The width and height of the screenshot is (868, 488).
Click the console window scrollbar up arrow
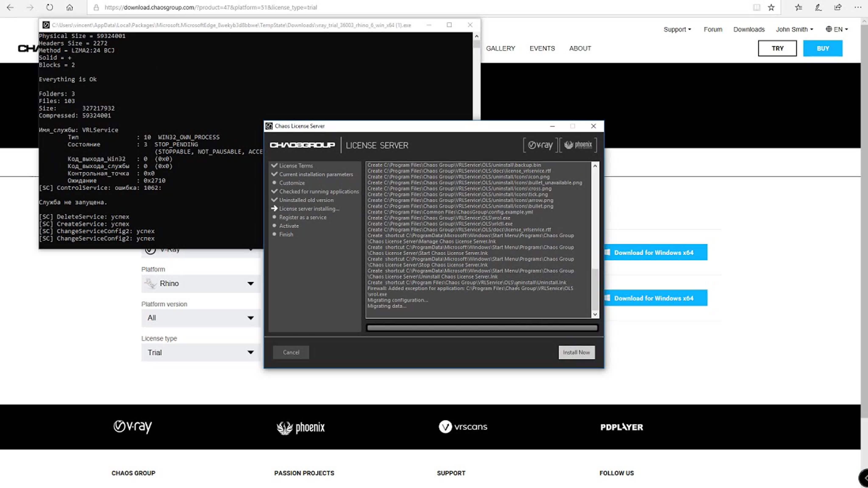476,36
